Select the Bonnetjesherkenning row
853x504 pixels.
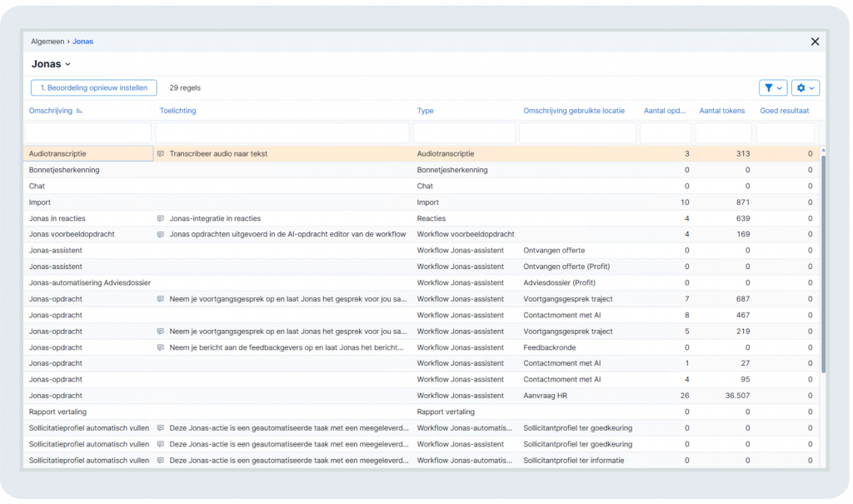422,170
